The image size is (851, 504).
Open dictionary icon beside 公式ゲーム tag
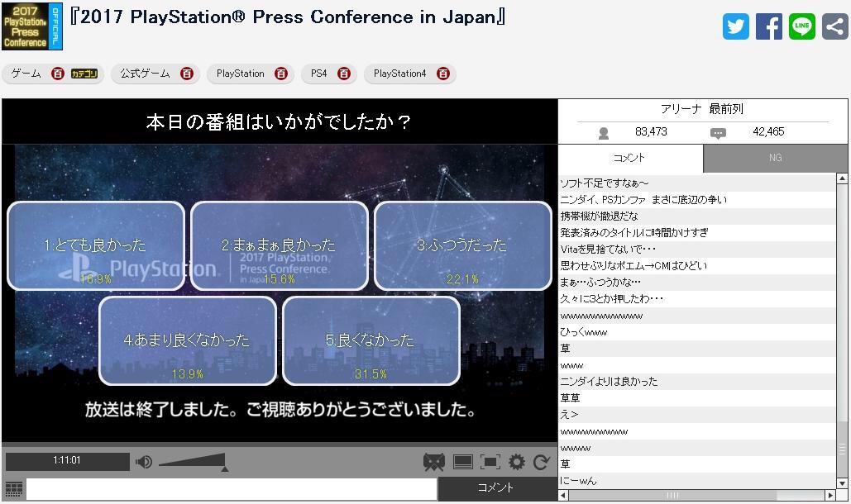[187, 74]
